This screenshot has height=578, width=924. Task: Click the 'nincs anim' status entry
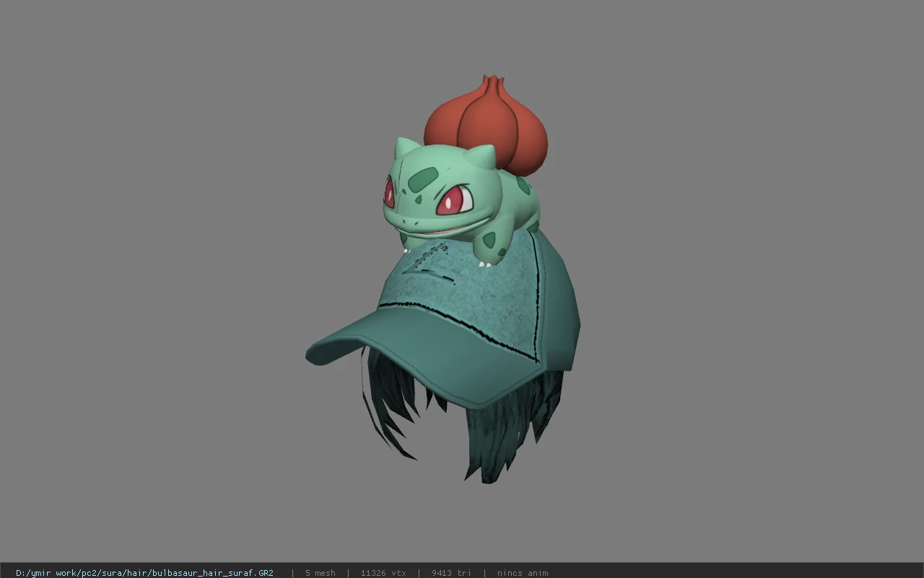tap(523, 573)
